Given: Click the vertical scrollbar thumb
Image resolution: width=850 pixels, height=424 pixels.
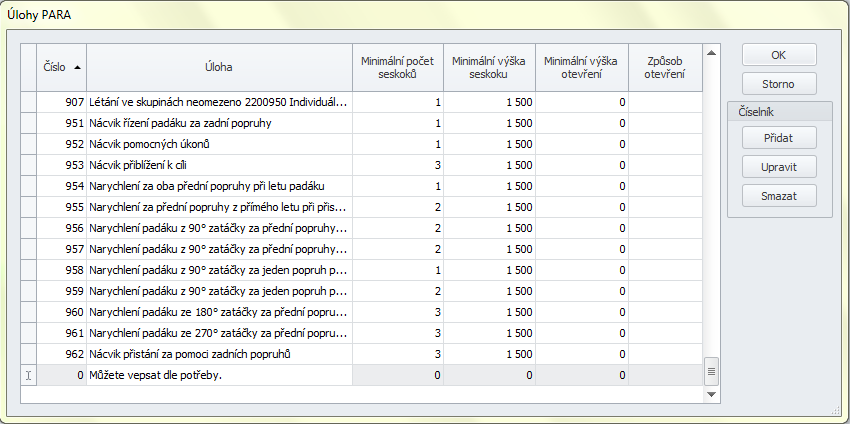Looking at the screenshot, I should (x=712, y=371).
